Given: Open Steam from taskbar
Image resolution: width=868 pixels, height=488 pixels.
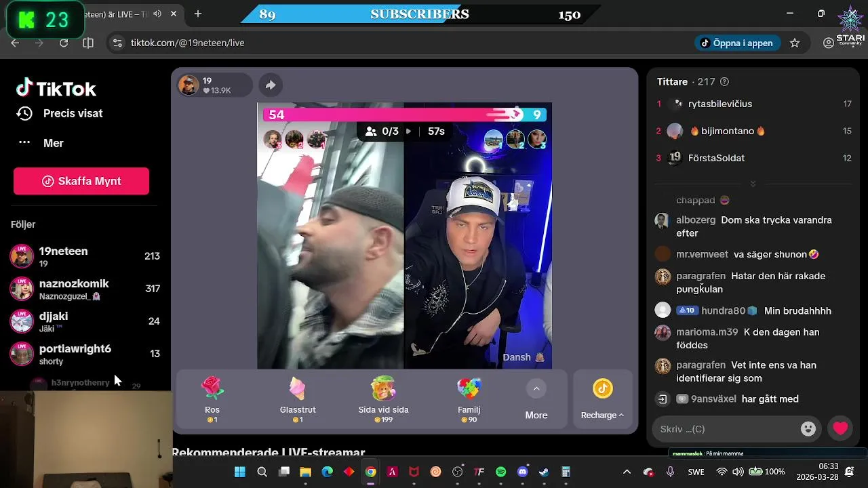Looking at the screenshot, I should point(544,472).
